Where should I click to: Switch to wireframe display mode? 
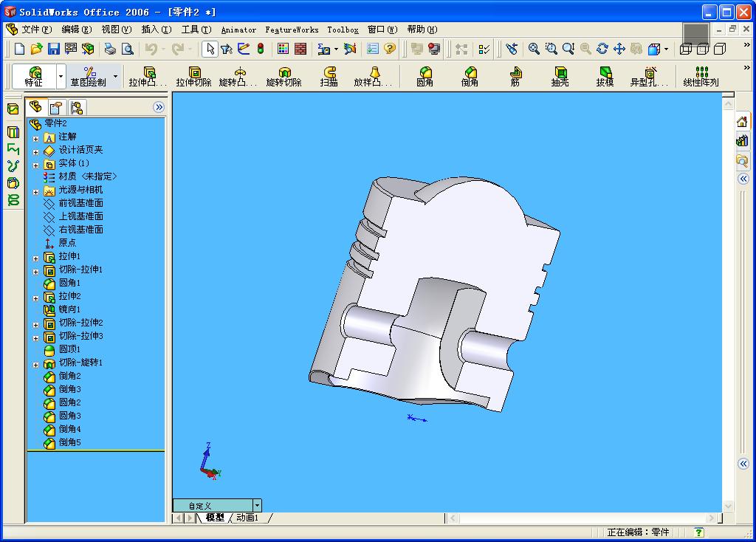coord(686,49)
